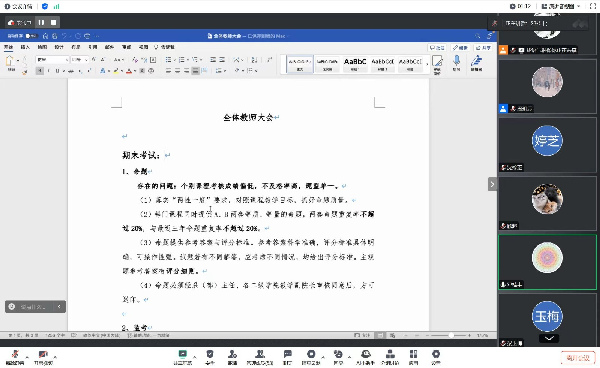Screen dimensions: 600x368
Task: Toggle Superscript formatting in the ribbon
Action: click(x=89, y=71)
